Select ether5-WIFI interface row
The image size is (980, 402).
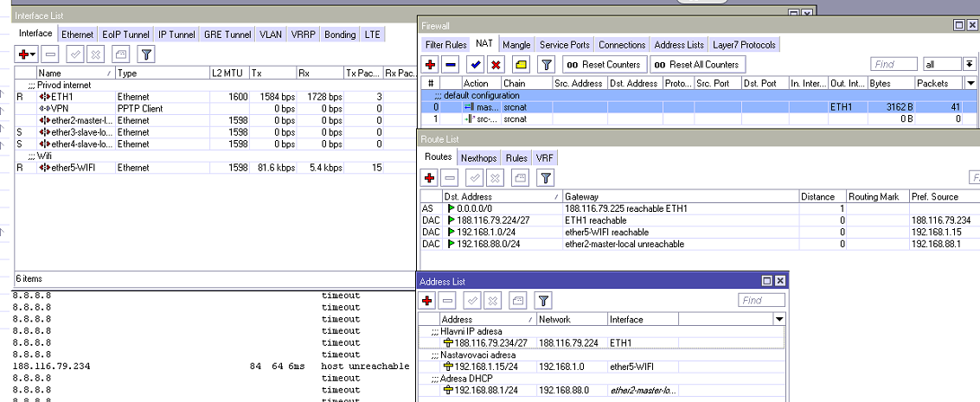(x=215, y=168)
